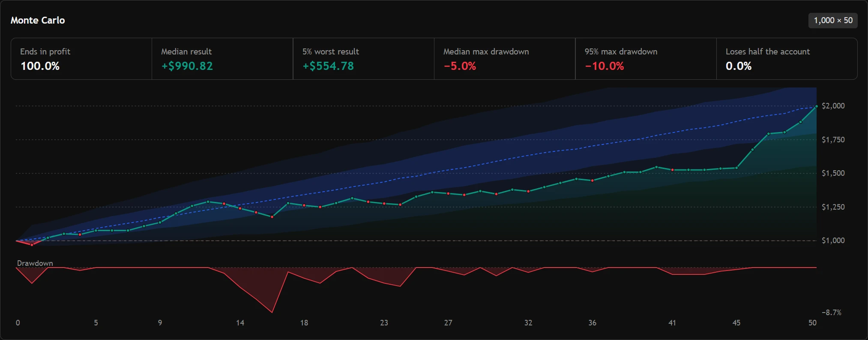Click the 1,000 × 50 simulation badge
Image resolution: width=868 pixels, height=340 pixels.
tap(833, 20)
